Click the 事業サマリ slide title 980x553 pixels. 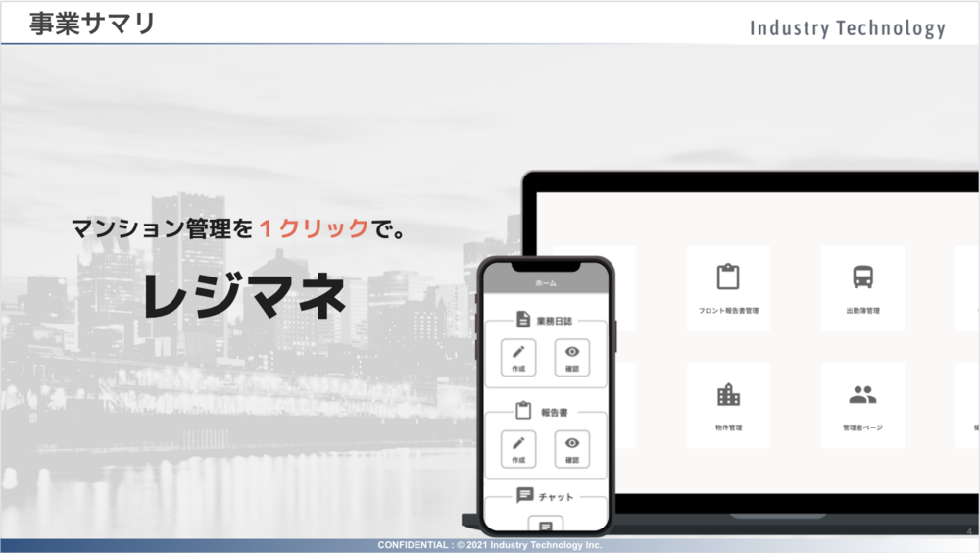tap(92, 24)
